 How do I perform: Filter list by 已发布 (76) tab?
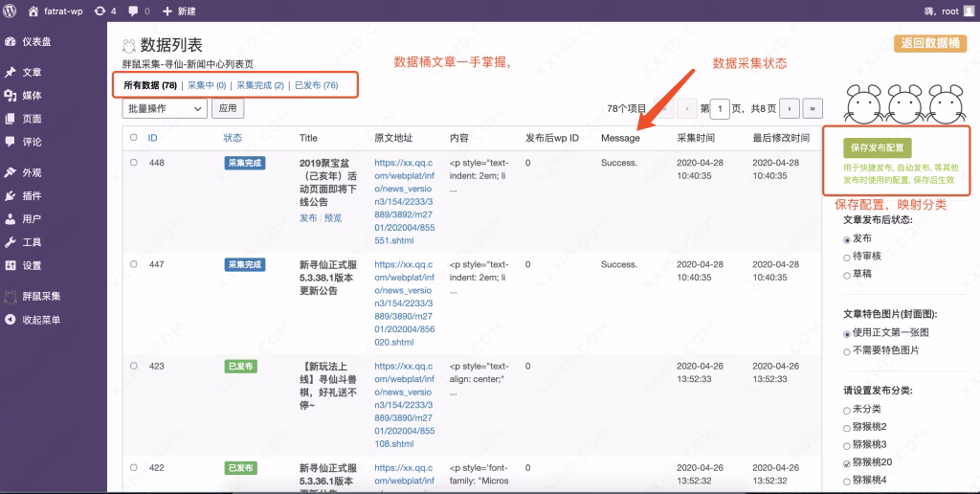click(316, 85)
